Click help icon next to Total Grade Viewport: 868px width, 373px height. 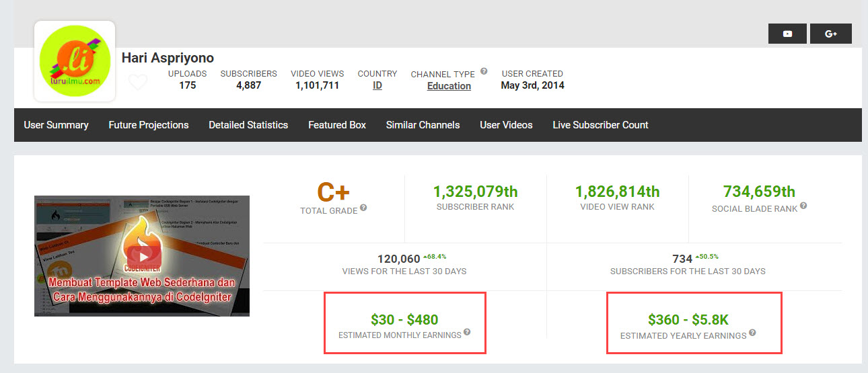pyautogui.click(x=363, y=208)
